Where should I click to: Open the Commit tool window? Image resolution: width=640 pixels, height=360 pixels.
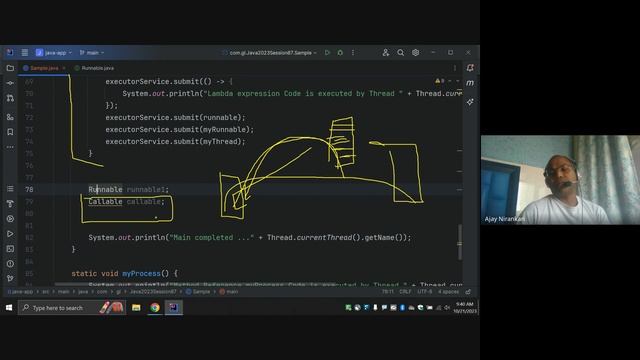tap(10, 83)
